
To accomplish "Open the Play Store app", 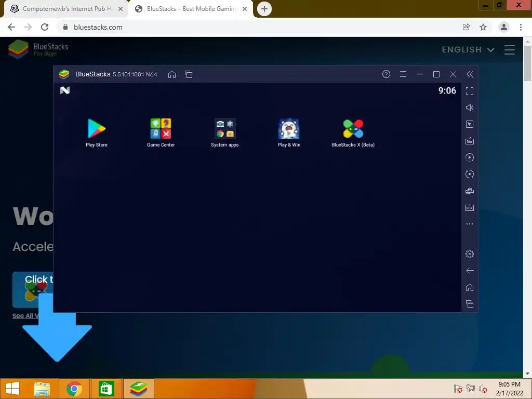I will click(x=97, y=132).
